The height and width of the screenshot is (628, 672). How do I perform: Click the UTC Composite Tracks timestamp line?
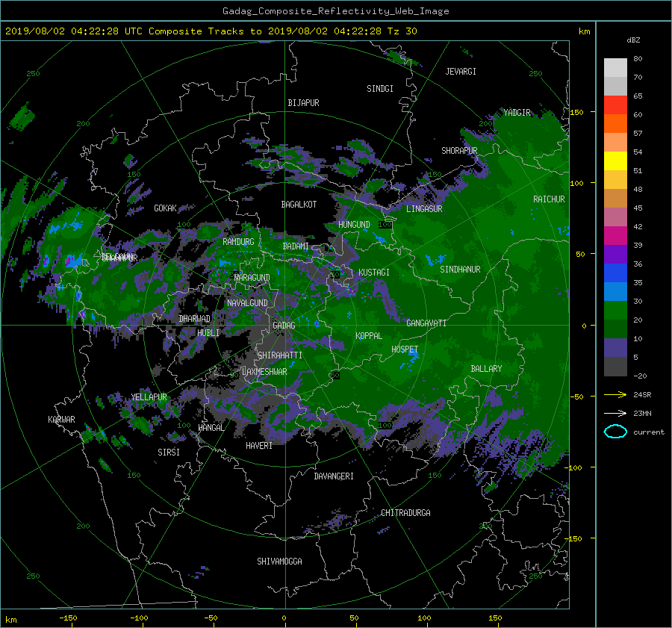[211, 31]
